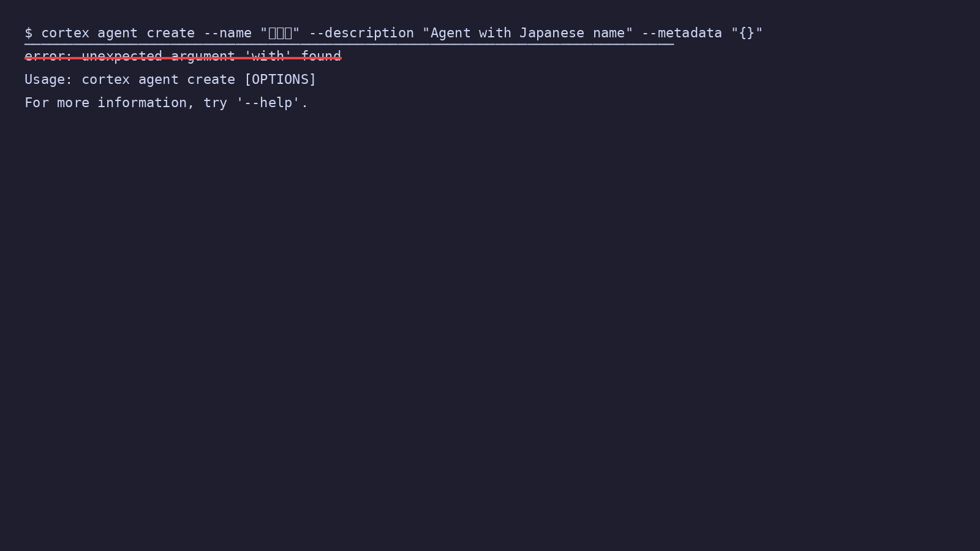Image resolution: width=980 pixels, height=551 pixels.
Task: Click the --description flag
Action: pos(361,33)
